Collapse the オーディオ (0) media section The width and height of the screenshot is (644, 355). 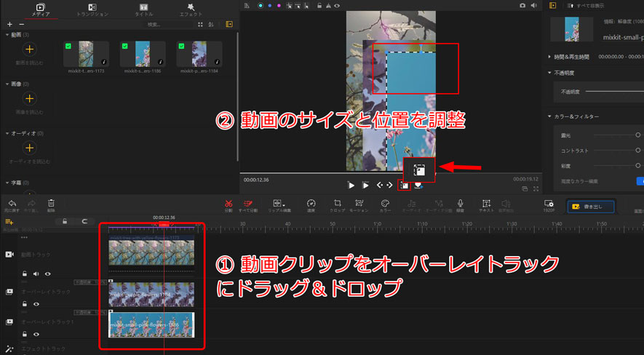tap(7, 133)
